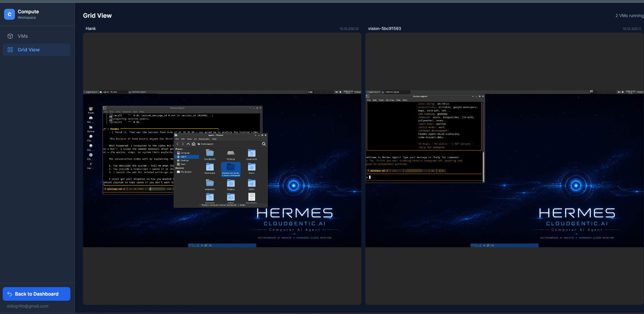This screenshot has width=644, height=314.
Task: Click the 10.10.200.10 IP address
Action: 349,29
